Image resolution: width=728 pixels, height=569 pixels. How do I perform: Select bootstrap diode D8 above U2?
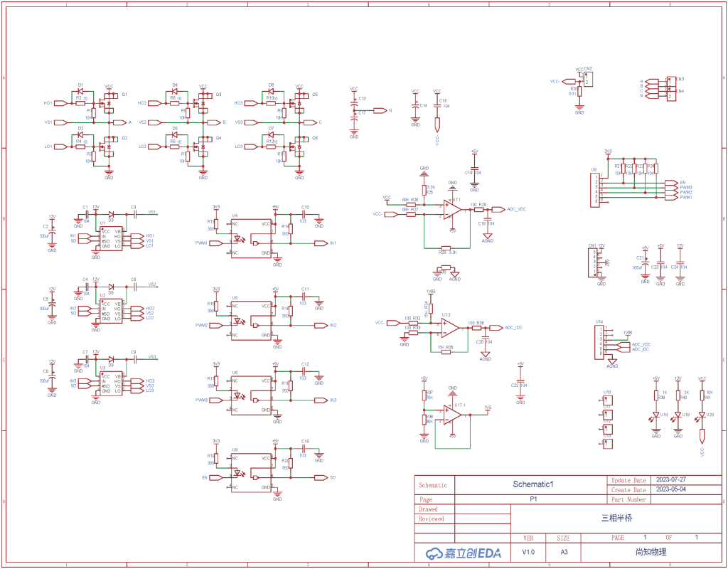point(111,287)
